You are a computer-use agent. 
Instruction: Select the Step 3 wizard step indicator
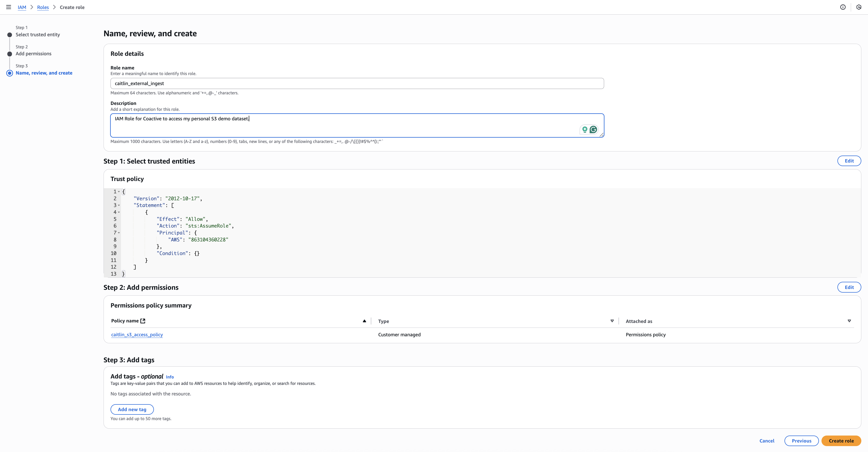44,73
